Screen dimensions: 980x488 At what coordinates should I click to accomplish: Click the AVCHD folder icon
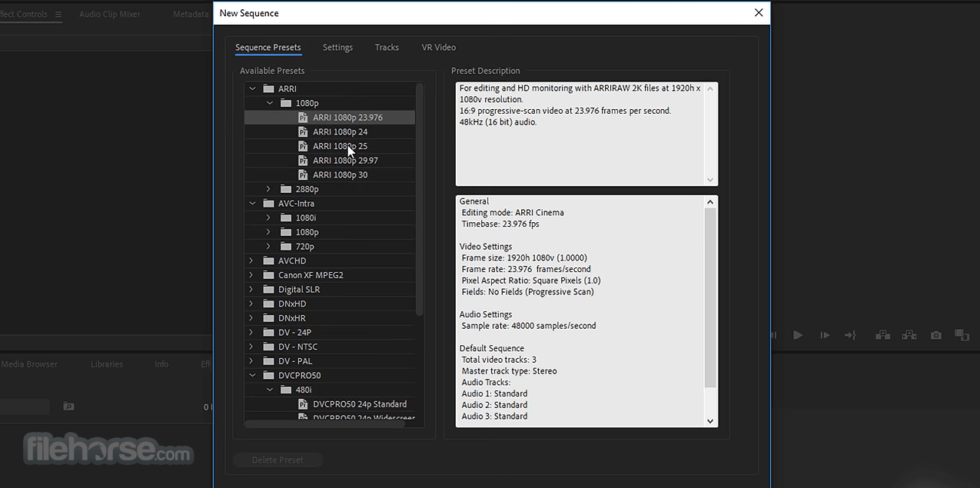coord(268,261)
